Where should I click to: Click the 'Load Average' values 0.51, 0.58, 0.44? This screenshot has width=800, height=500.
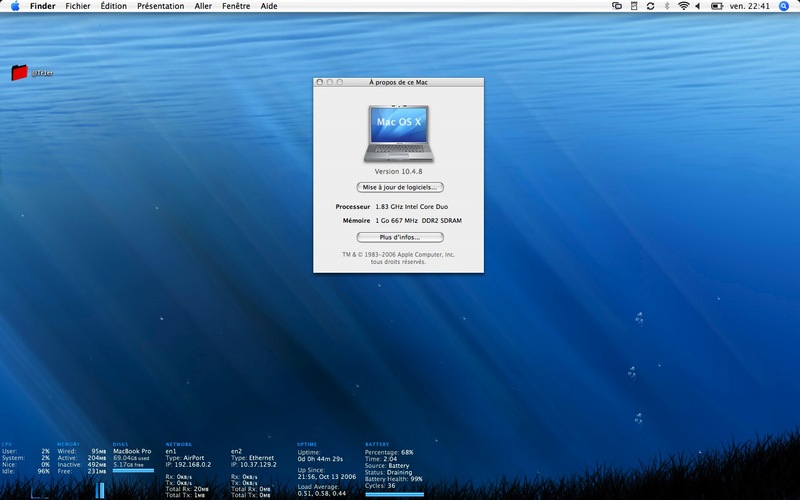click(321, 493)
